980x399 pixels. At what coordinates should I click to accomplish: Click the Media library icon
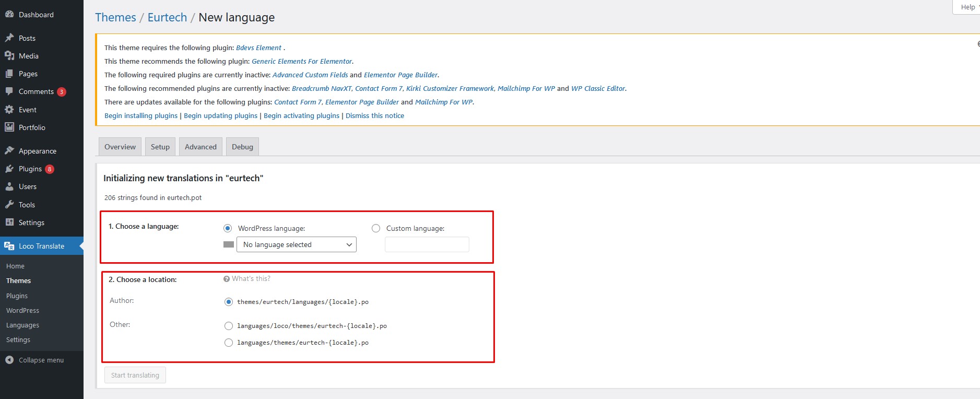[9, 56]
